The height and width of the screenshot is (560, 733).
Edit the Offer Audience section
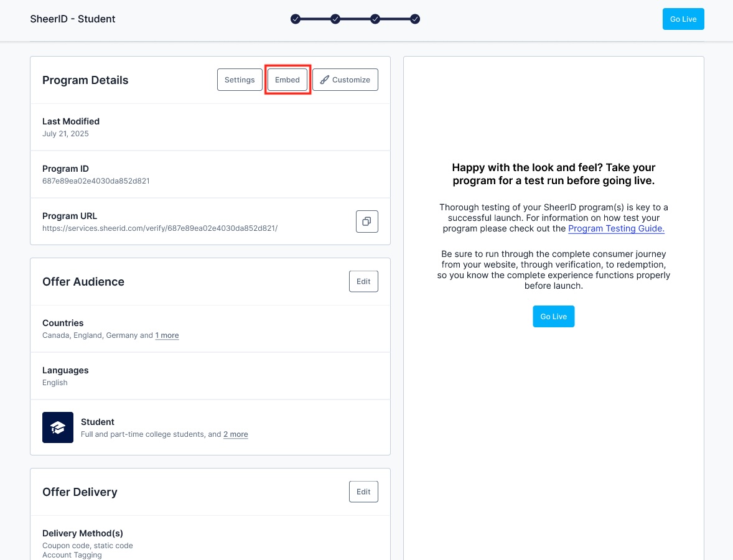363,281
